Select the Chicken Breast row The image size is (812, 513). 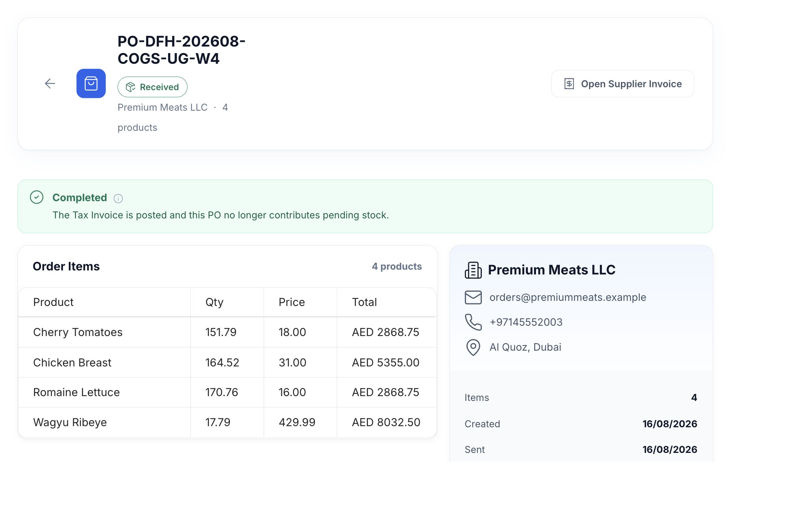(227, 362)
